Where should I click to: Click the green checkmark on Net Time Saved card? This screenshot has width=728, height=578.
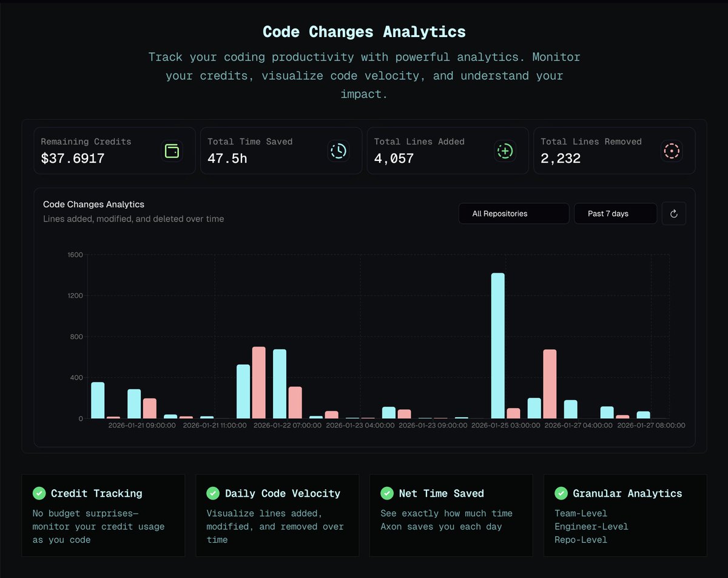(387, 493)
